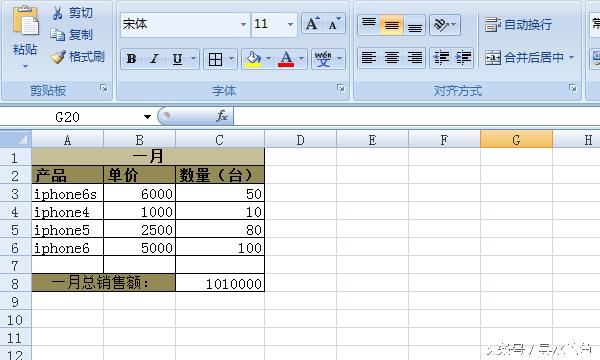Click the 单价 header cell
This screenshot has width=600, height=360.
139,175
